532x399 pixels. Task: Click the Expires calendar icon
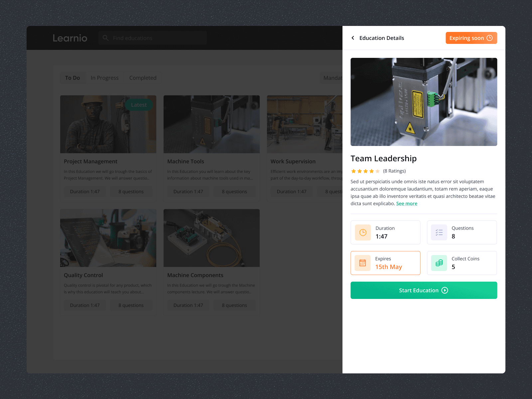(362, 263)
